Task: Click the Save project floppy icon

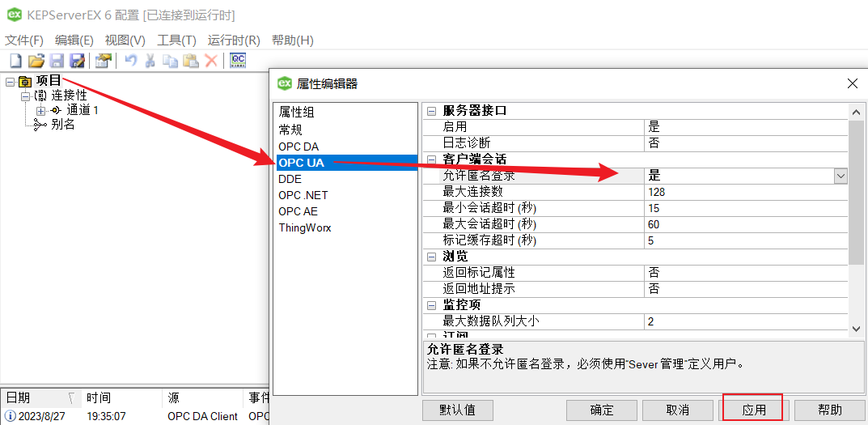Action: pyautogui.click(x=57, y=61)
